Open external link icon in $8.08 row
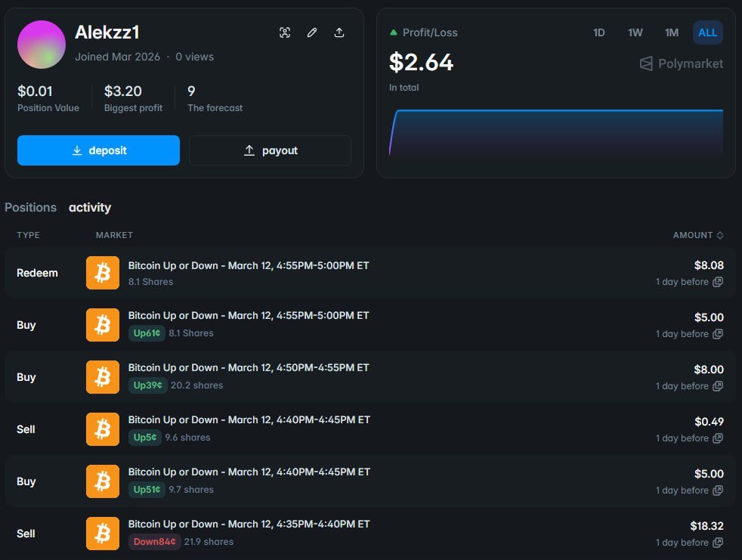Screen dimensions: 742x560 coord(718,282)
